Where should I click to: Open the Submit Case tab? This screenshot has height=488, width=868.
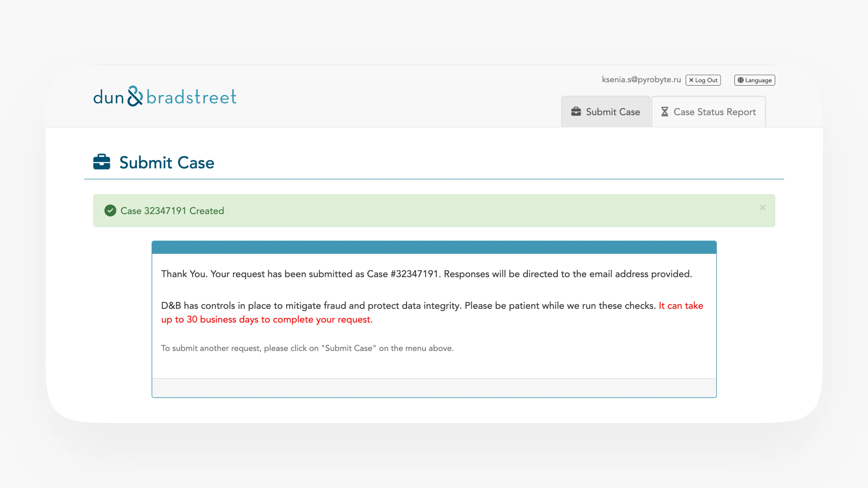606,111
